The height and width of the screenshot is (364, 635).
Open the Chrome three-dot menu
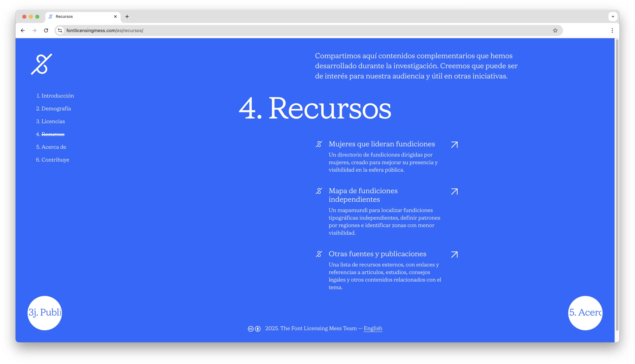[x=612, y=30]
